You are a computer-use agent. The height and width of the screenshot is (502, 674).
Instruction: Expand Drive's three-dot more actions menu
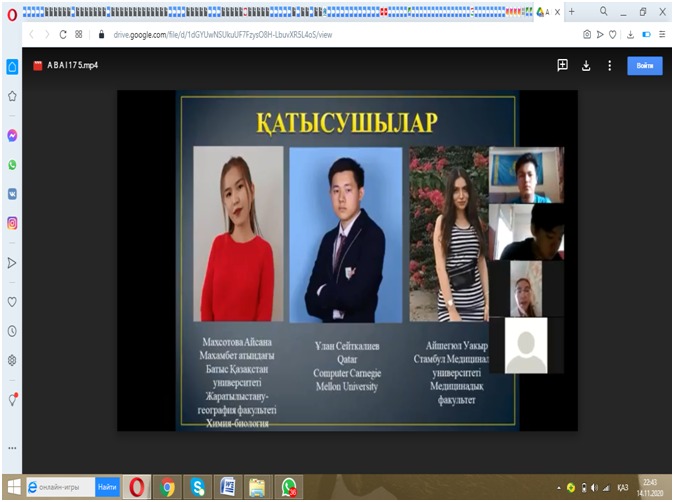pyautogui.click(x=609, y=65)
